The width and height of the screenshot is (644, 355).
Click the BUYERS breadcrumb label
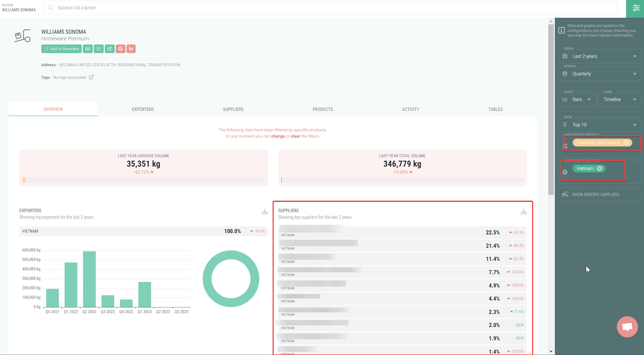(8, 5)
